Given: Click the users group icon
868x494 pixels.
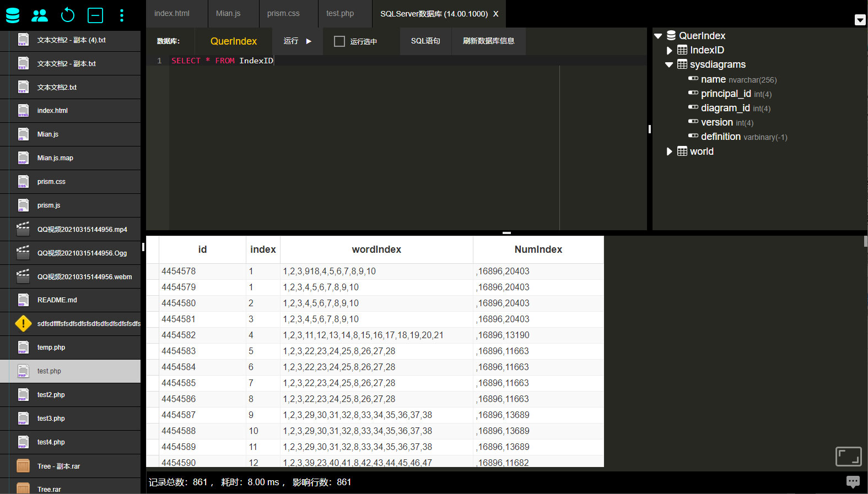Looking at the screenshot, I should coord(40,15).
